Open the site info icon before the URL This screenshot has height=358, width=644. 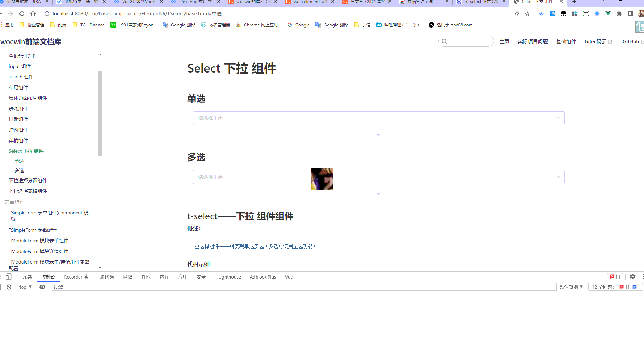click(x=47, y=14)
